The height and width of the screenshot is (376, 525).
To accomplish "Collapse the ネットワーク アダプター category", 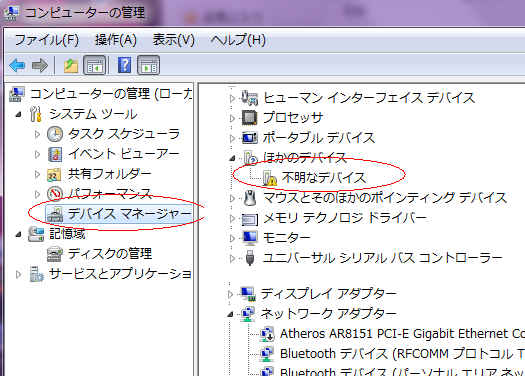I will 230,314.
